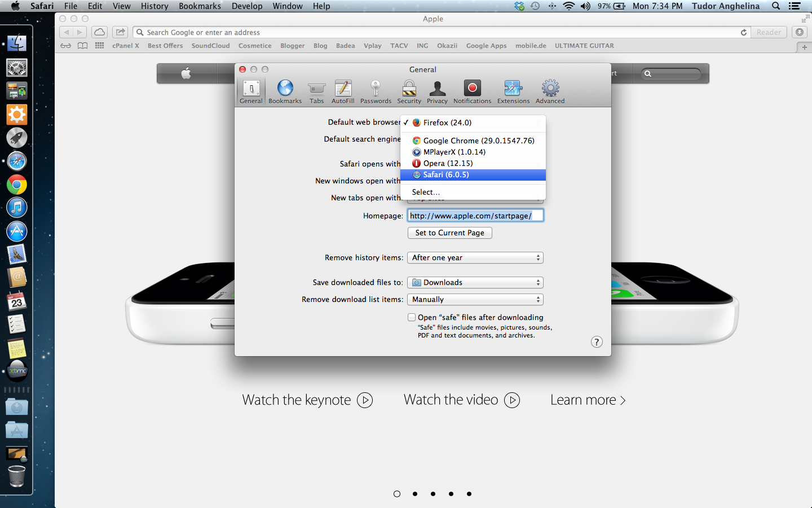
Task: Open the Calendar app in the Dock
Action: click(x=17, y=301)
